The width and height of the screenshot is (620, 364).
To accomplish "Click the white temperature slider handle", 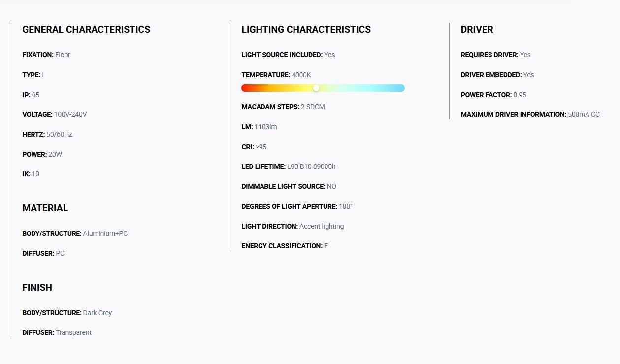I will coord(316,88).
